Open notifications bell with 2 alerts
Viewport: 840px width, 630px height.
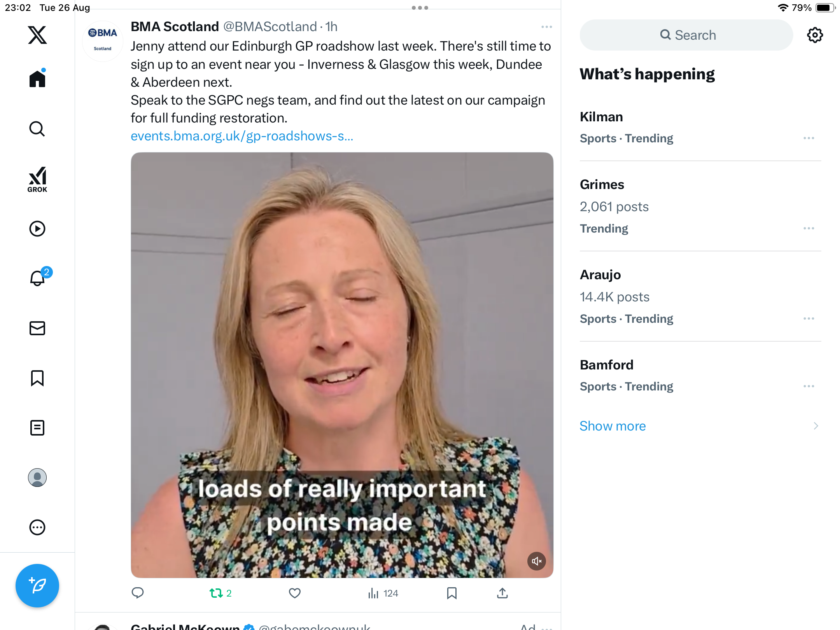(38, 278)
